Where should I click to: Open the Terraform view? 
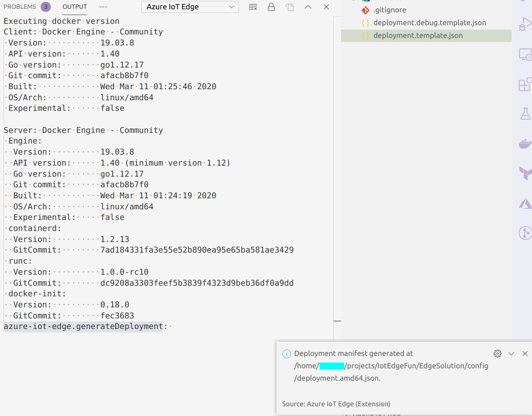[525, 173]
